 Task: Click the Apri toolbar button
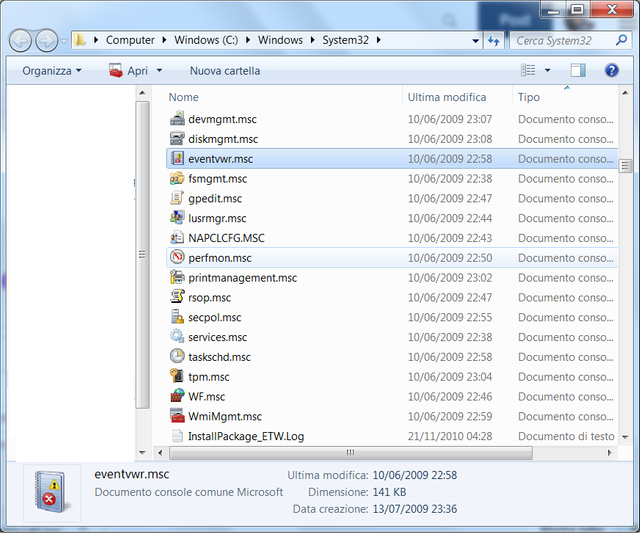(x=128, y=71)
